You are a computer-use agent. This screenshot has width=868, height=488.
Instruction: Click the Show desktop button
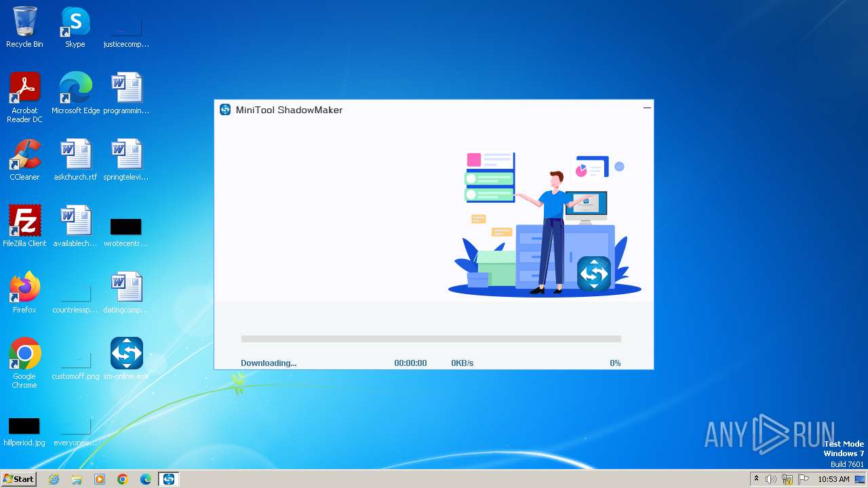coord(861,479)
